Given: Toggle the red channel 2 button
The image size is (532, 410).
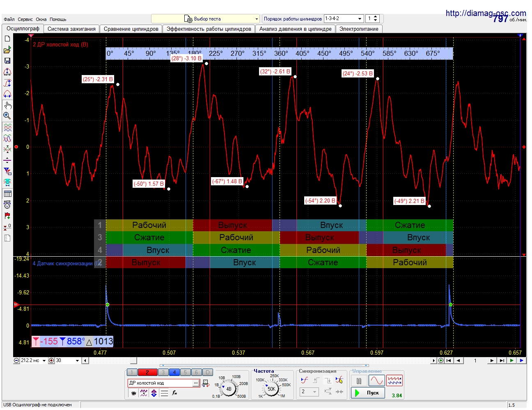Looking at the screenshot, I should [x=148, y=372].
